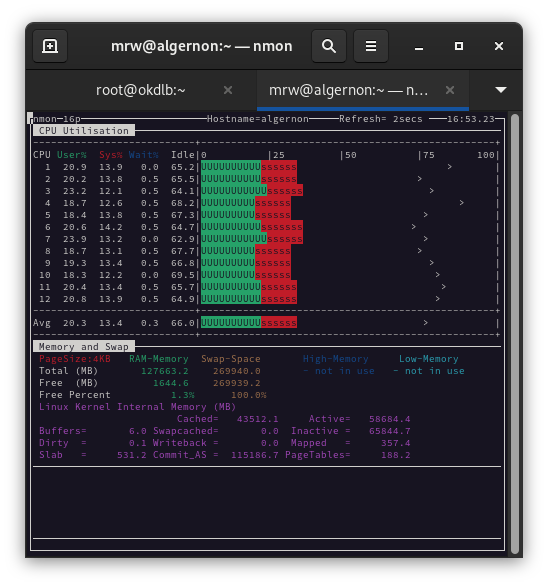Screen dimensions: 548x586
Task: Click the Refresh= 2secs text
Action: tap(381, 119)
